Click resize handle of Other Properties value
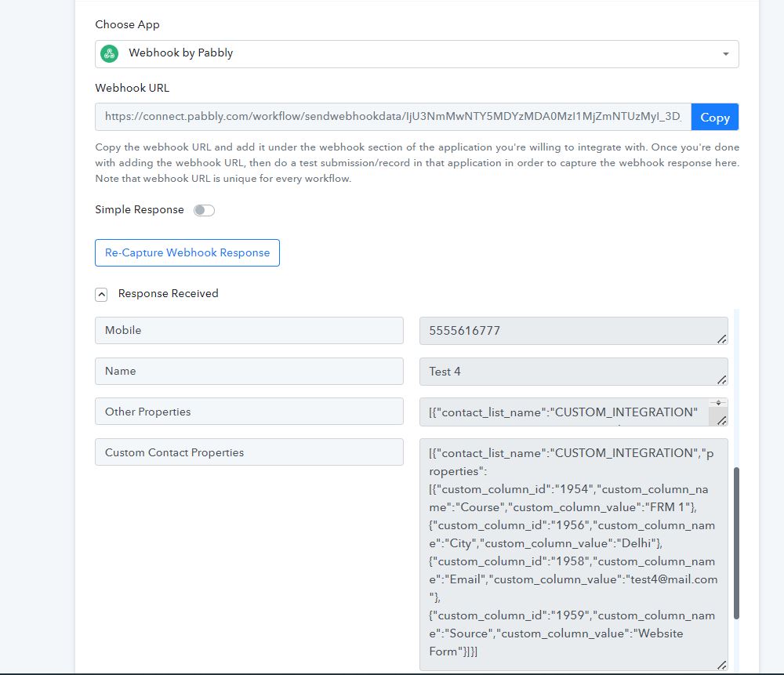The image size is (784, 675). point(721,421)
